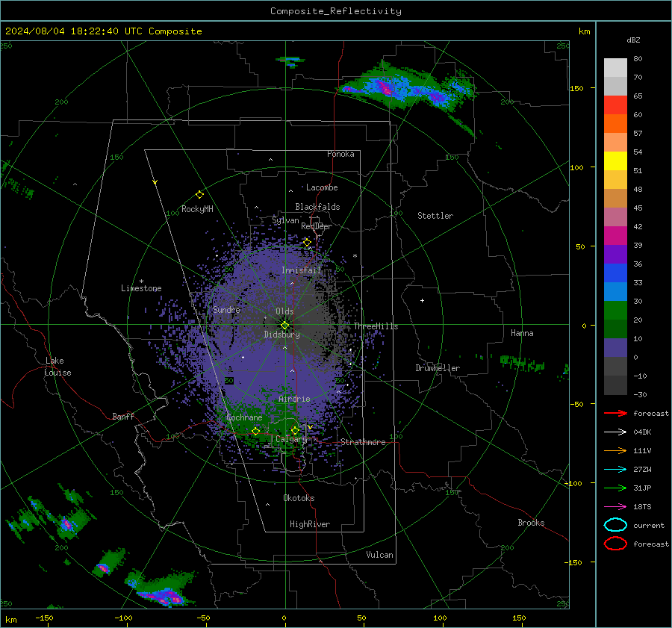Click the red forecast arrow in legend
The height and width of the screenshot is (628, 672).
pyautogui.click(x=615, y=413)
